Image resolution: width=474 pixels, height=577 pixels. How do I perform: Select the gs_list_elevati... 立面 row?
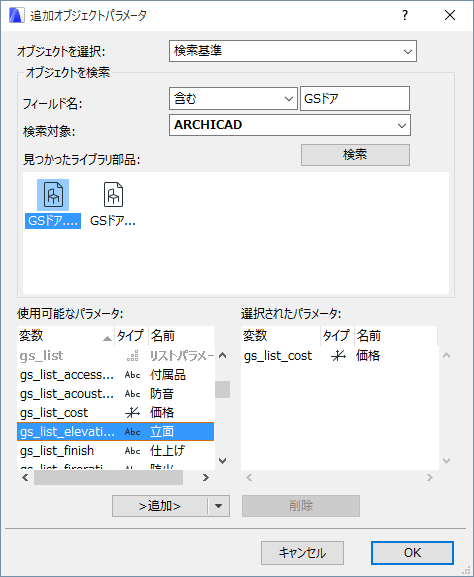click(116, 432)
